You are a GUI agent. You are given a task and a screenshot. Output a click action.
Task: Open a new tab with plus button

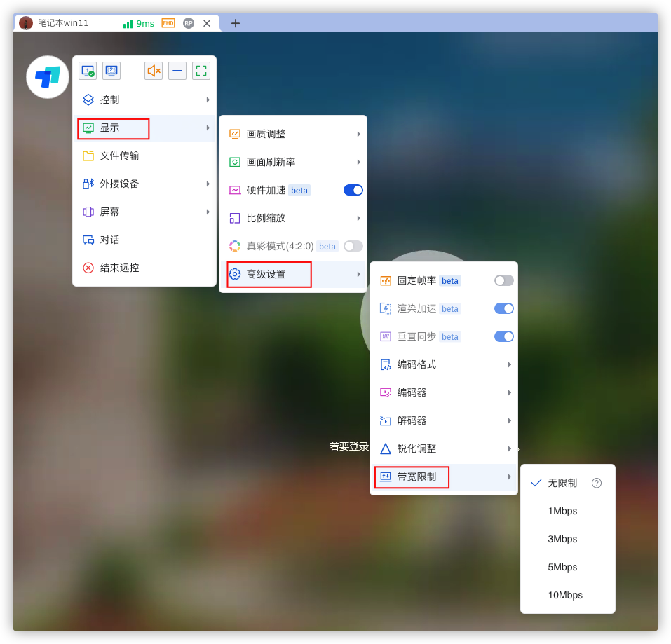(236, 23)
